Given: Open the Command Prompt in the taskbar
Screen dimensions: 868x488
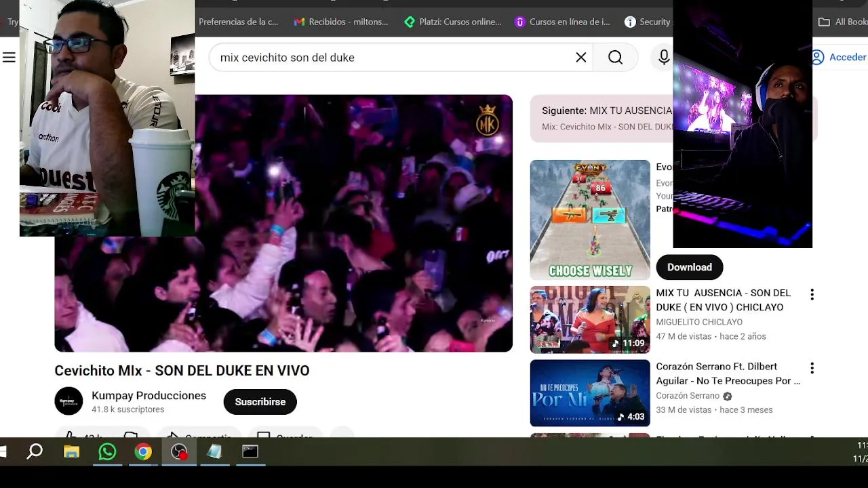Looking at the screenshot, I should pyautogui.click(x=250, y=451).
